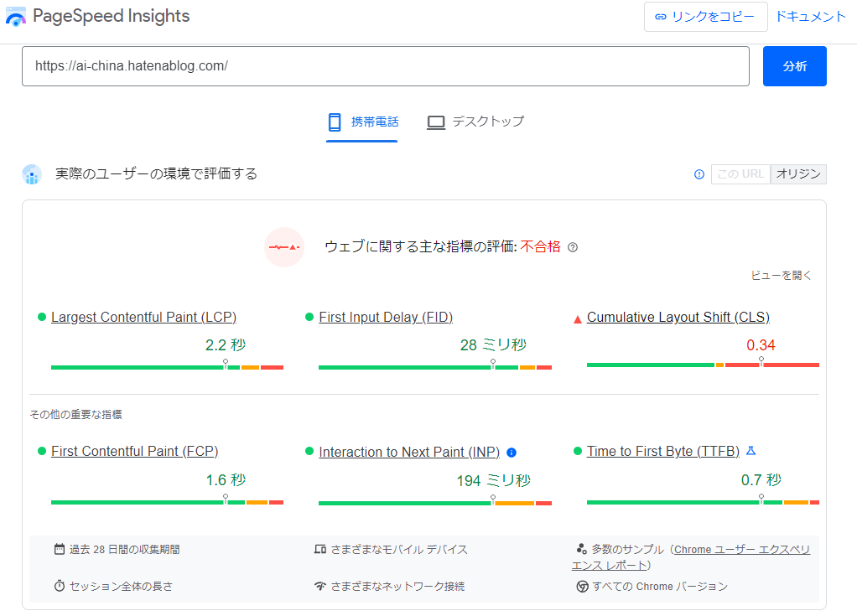
Task: Click the field data chart icon
Action: coord(32,174)
